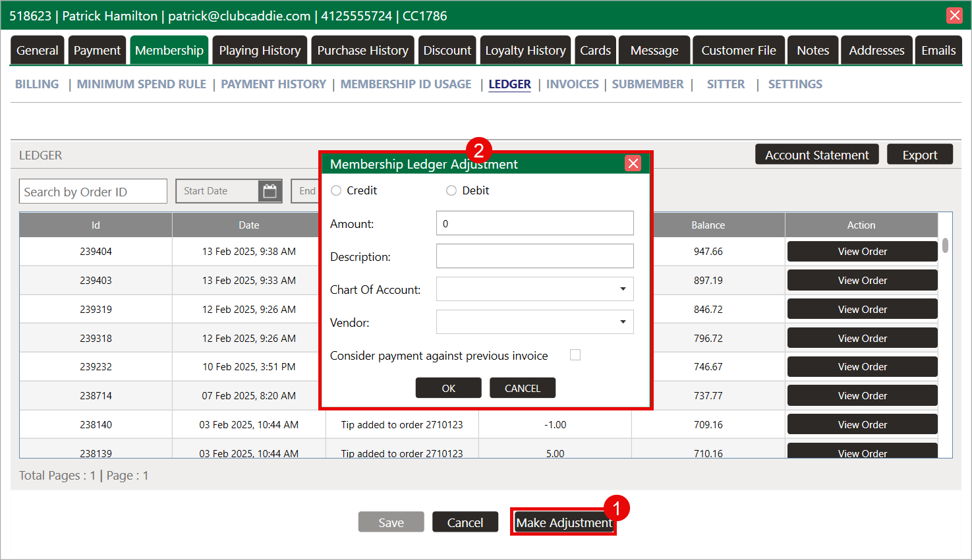Open the Emails tab
Image resolution: width=972 pixels, height=560 pixels.
(x=938, y=50)
